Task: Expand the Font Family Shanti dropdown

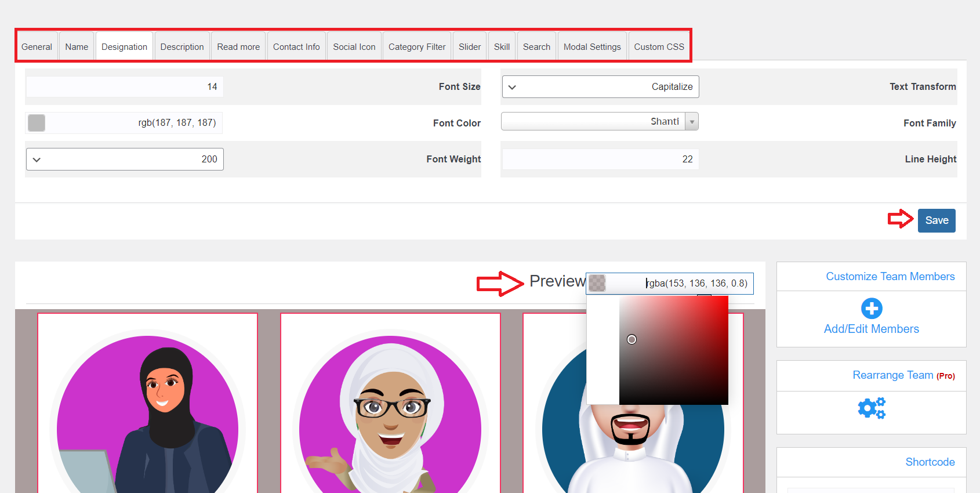Action: click(x=600, y=122)
